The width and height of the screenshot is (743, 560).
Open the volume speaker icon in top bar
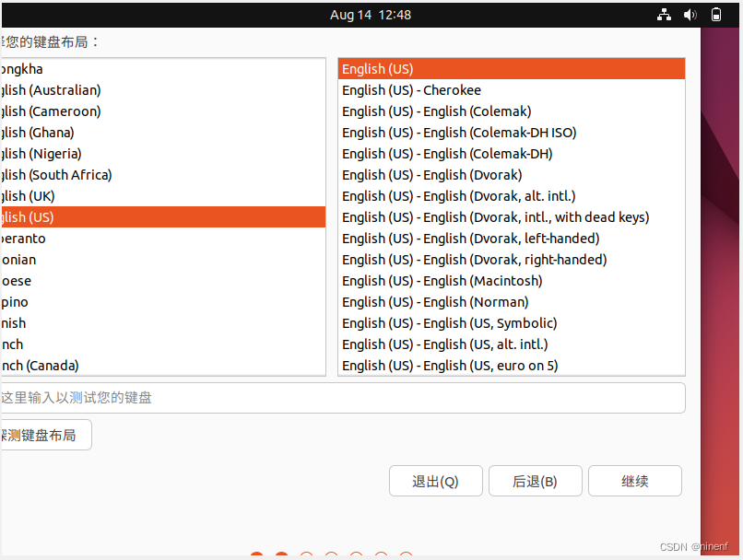tap(690, 15)
